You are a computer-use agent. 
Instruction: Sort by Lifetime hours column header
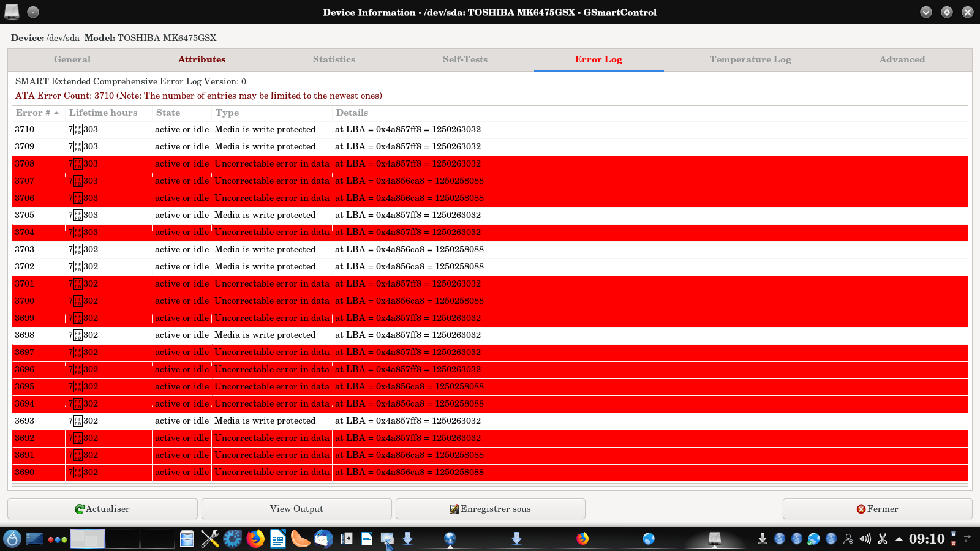pos(108,113)
